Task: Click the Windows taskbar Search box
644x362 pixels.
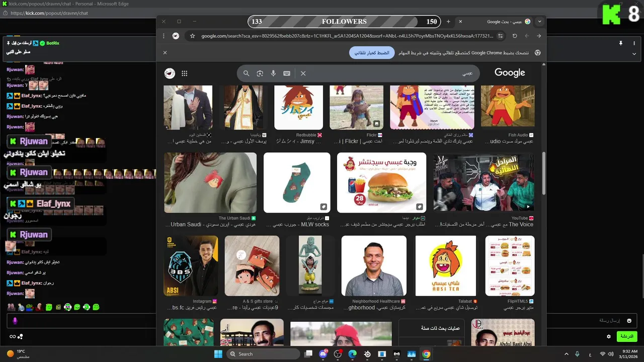Action: 263,354
